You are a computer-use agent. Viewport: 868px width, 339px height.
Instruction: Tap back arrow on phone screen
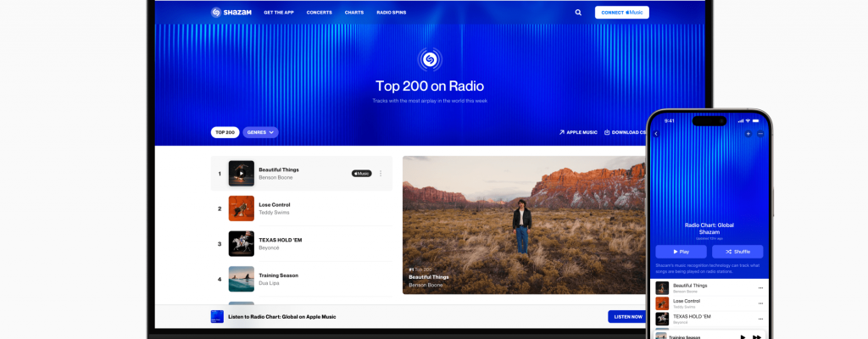[x=656, y=134]
